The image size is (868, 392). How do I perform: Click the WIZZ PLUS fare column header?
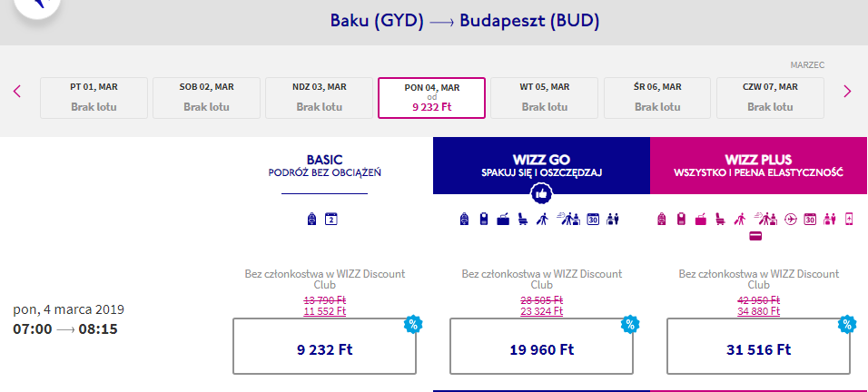click(x=759, y=165)
